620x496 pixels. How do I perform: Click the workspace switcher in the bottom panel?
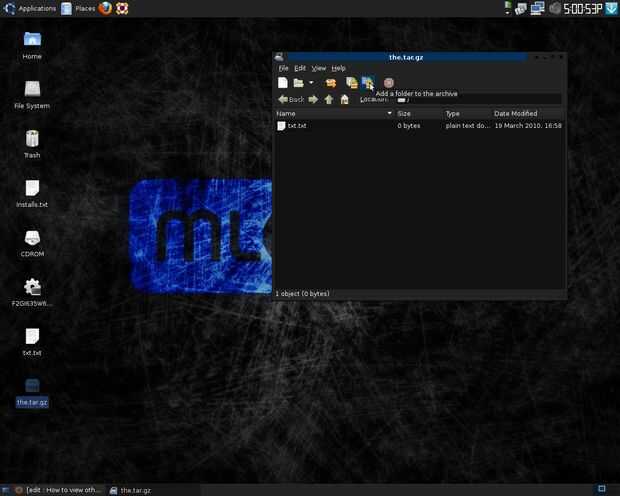602,489
